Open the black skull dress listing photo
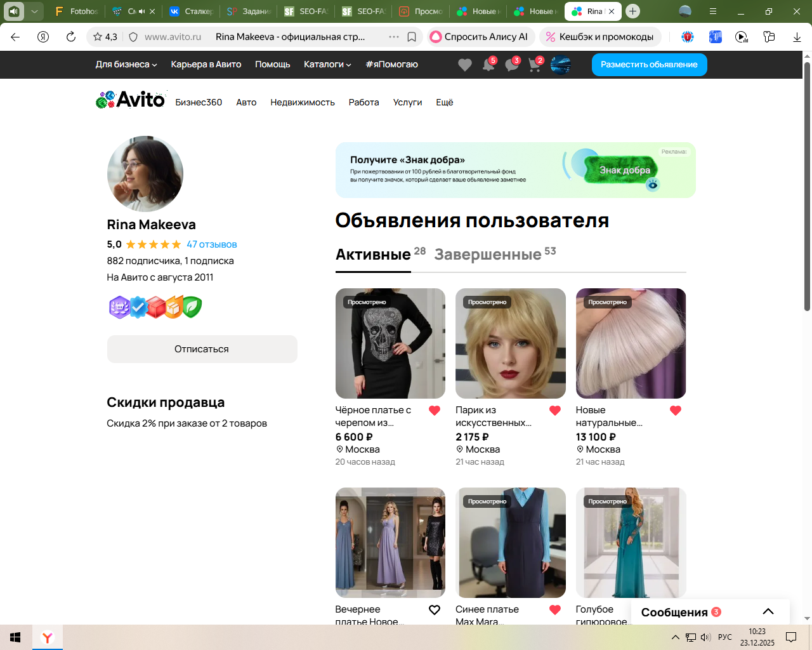 click(x=390, y=343)
